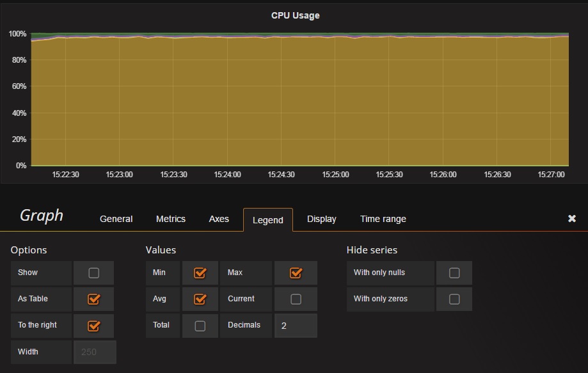
Task: Check the Total value checkbox
Action: 200,326
